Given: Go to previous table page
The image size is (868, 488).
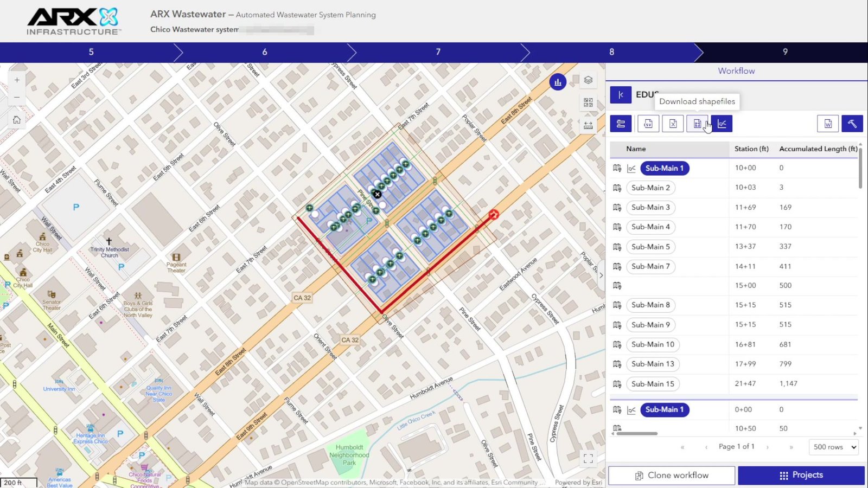Looking at the screenshot, I should [706, 447].
